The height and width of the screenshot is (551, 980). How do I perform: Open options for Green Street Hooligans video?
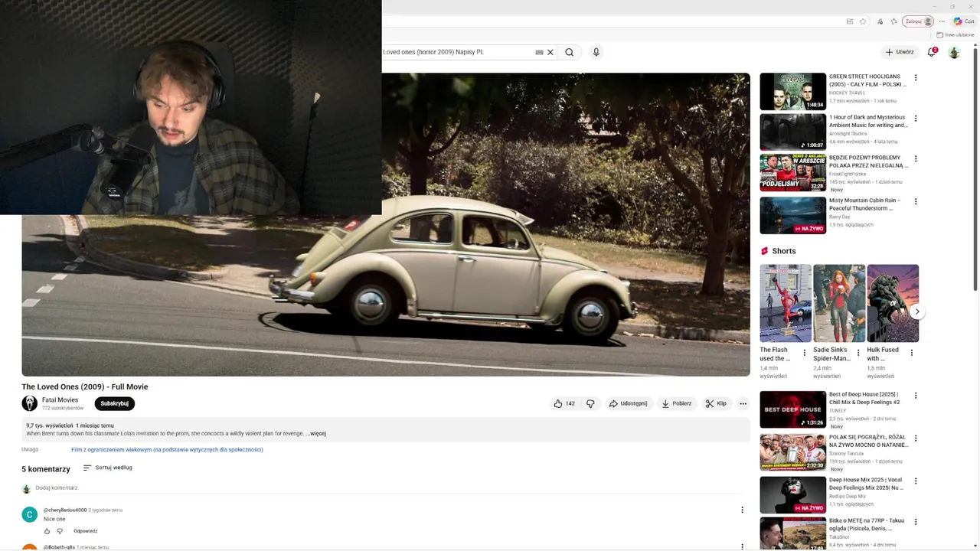pos(915,77)
